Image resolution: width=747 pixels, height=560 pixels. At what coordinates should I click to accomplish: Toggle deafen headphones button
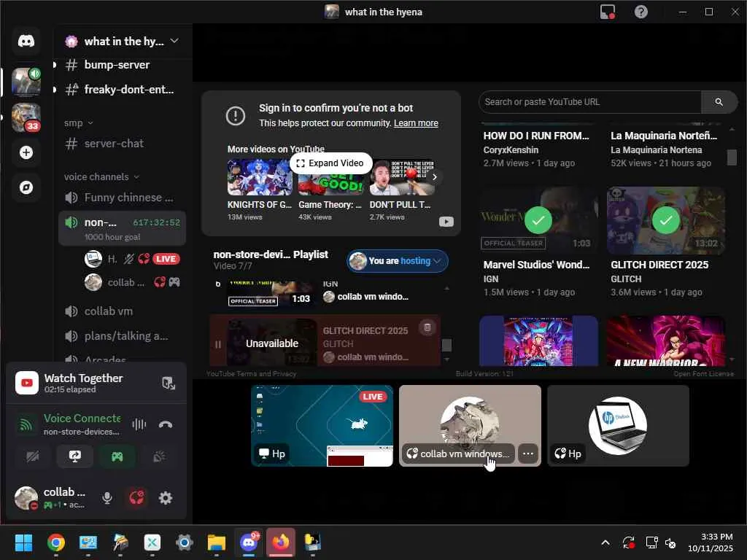click(x=136, y=498)
